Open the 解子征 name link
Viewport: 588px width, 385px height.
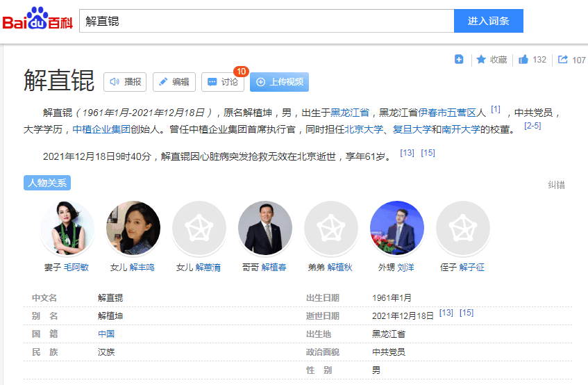472,267
